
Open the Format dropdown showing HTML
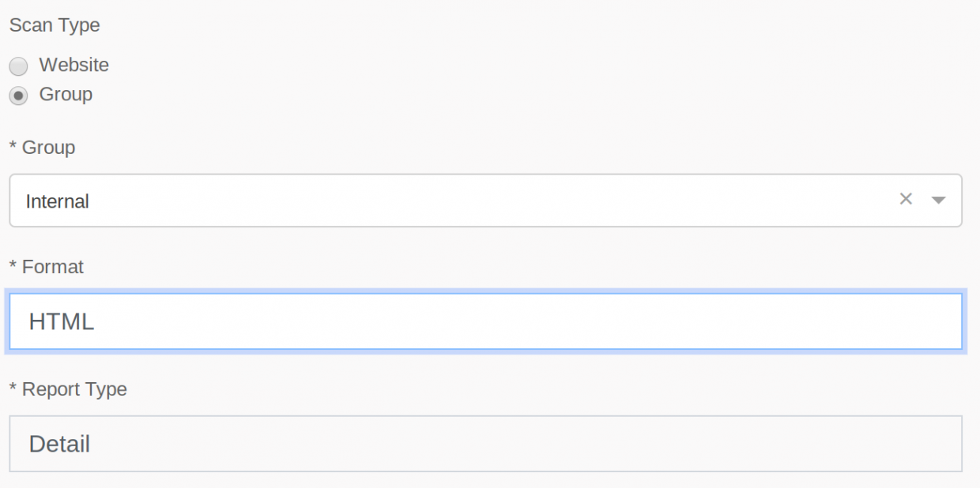485,321
